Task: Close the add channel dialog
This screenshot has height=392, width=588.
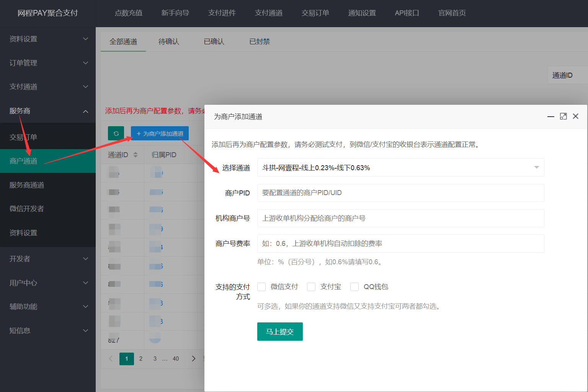Action: coord(575,116)
